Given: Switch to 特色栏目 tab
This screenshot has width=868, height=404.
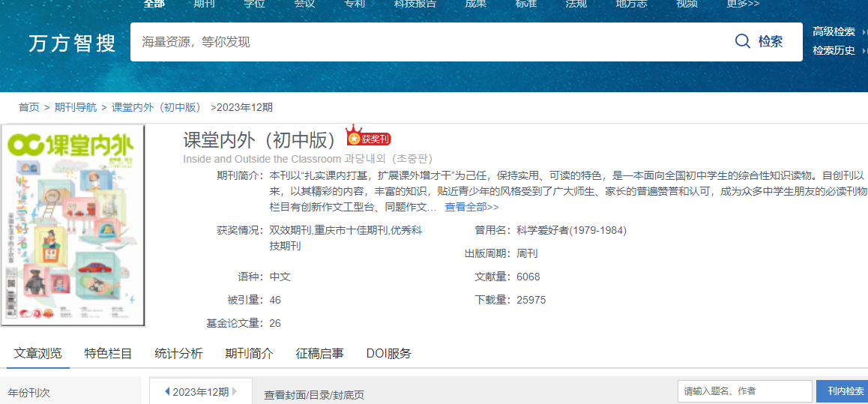Looking at the screenshot, I should (108, 354).
